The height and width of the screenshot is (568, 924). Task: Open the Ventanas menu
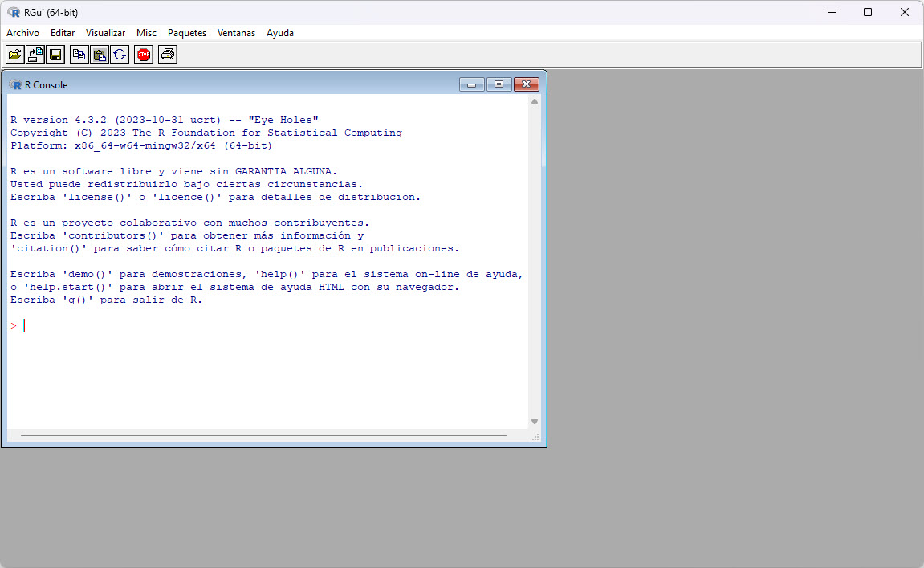tap(236, 33)
